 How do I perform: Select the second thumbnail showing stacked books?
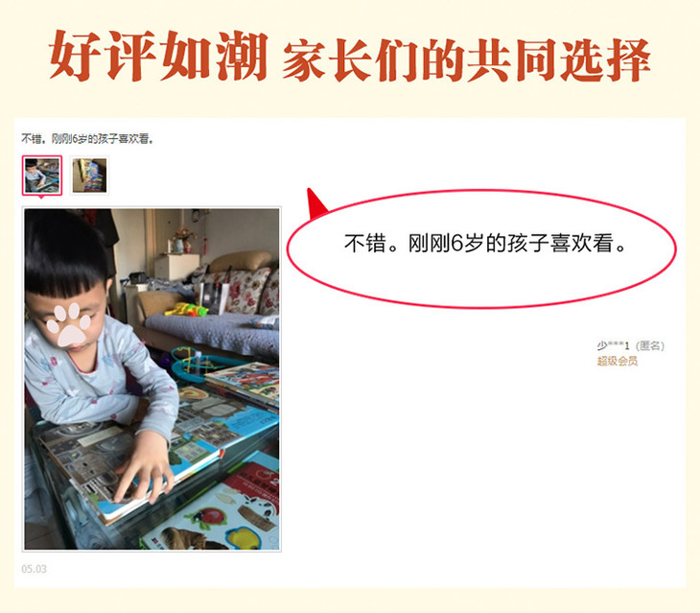(x=89, y=176)
